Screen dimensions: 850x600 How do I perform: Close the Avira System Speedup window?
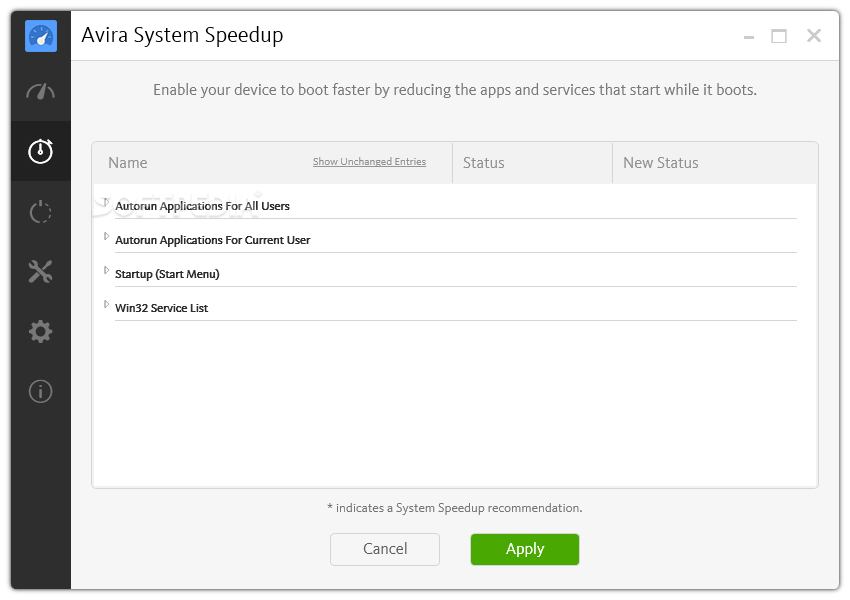click(x=814, y=36)
